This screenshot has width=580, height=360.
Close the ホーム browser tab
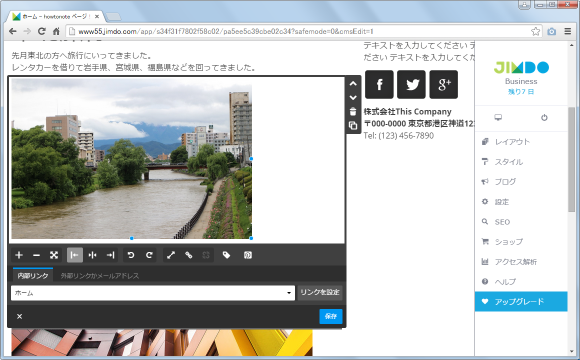coord(97,17)
